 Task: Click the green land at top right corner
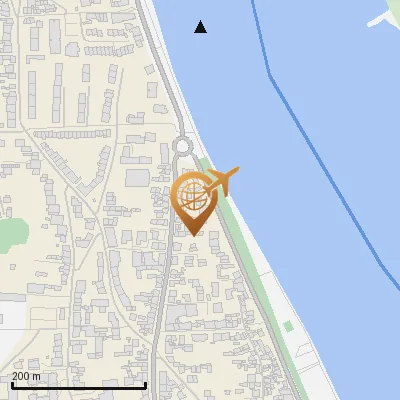[394, 7]
